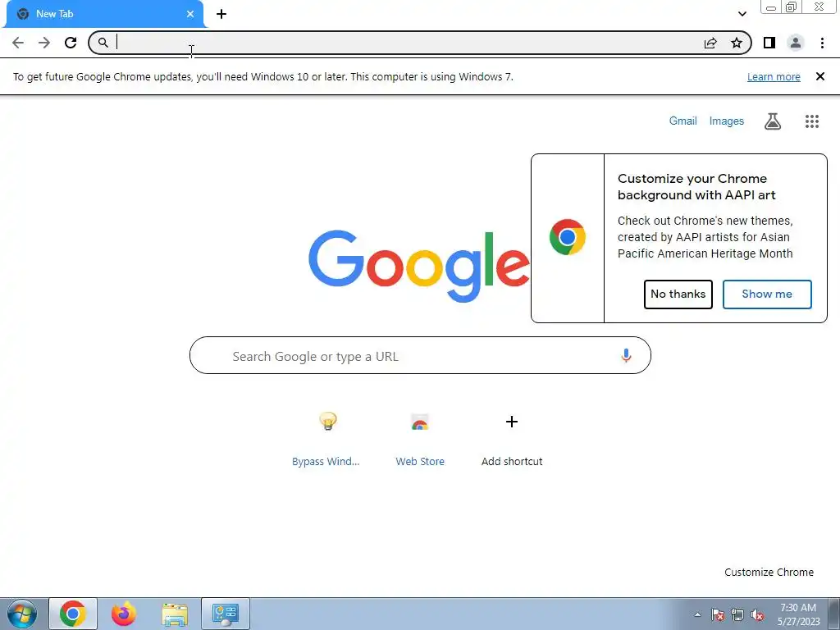Select the New Tab tab
This screenshot has width=840, height=630.
tap(104, 14)
